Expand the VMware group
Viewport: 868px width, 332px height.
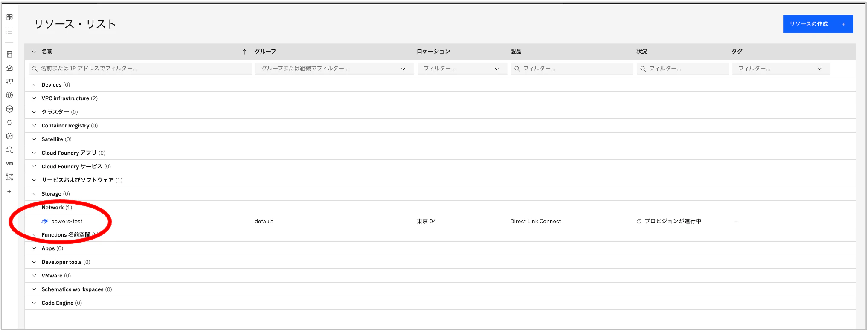pos(34,276)
